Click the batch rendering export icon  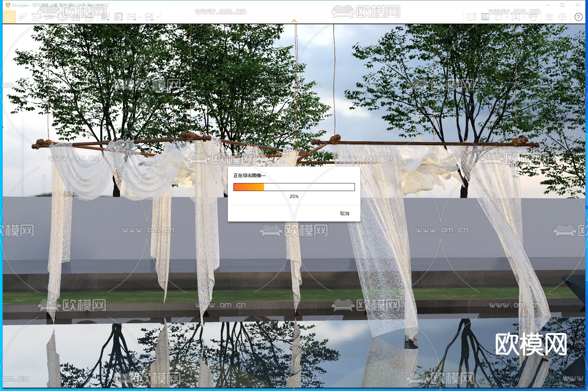119,17
